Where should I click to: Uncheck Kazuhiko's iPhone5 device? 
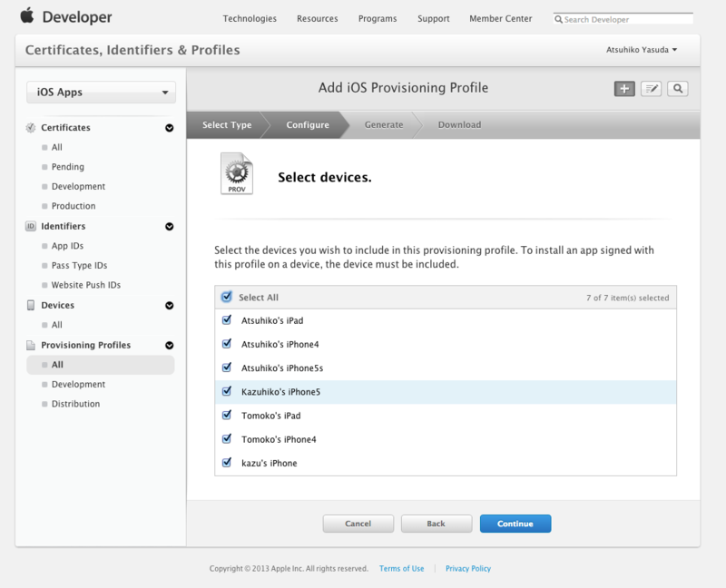coord(226,391)
